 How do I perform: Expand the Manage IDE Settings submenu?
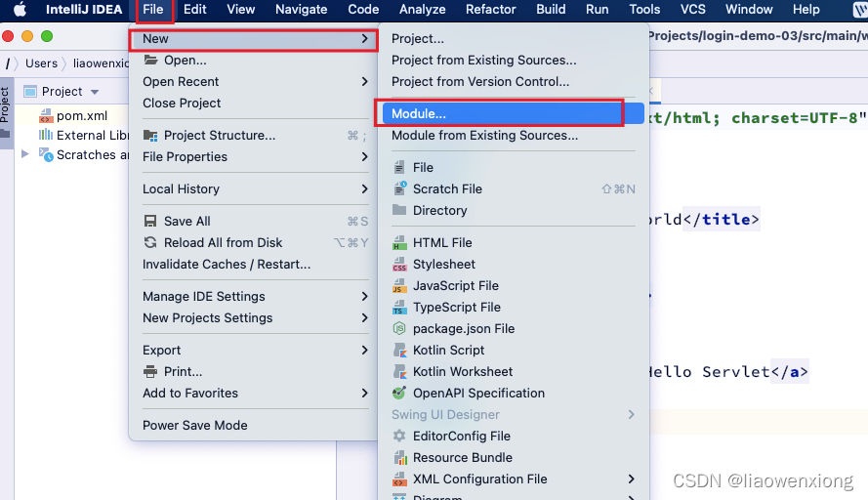coord(364,296)
